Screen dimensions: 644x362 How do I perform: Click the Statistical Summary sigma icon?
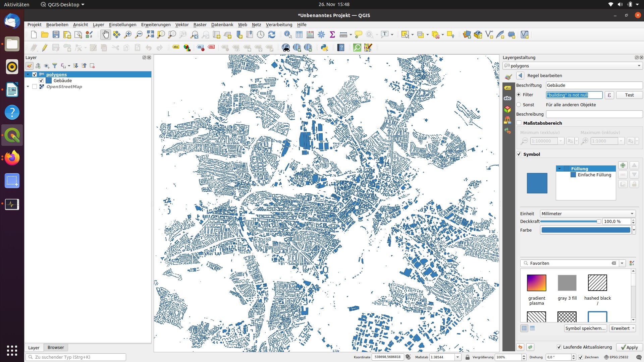pos(332,35)
